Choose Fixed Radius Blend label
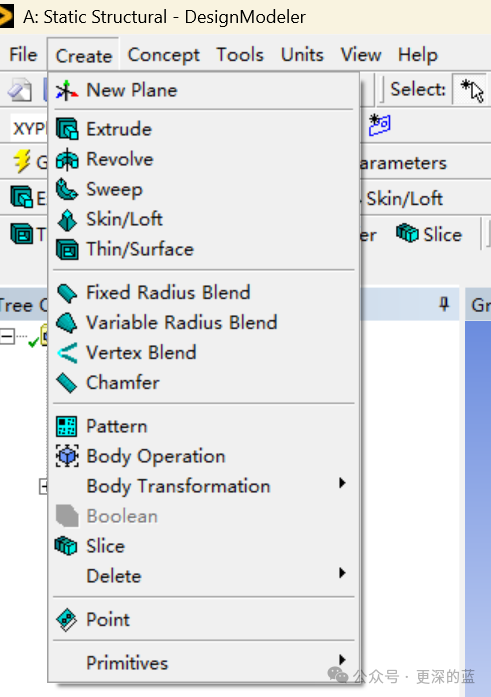The width and height of the screenshot is (491, 697). pyautogui.click(x=168, y=292)
